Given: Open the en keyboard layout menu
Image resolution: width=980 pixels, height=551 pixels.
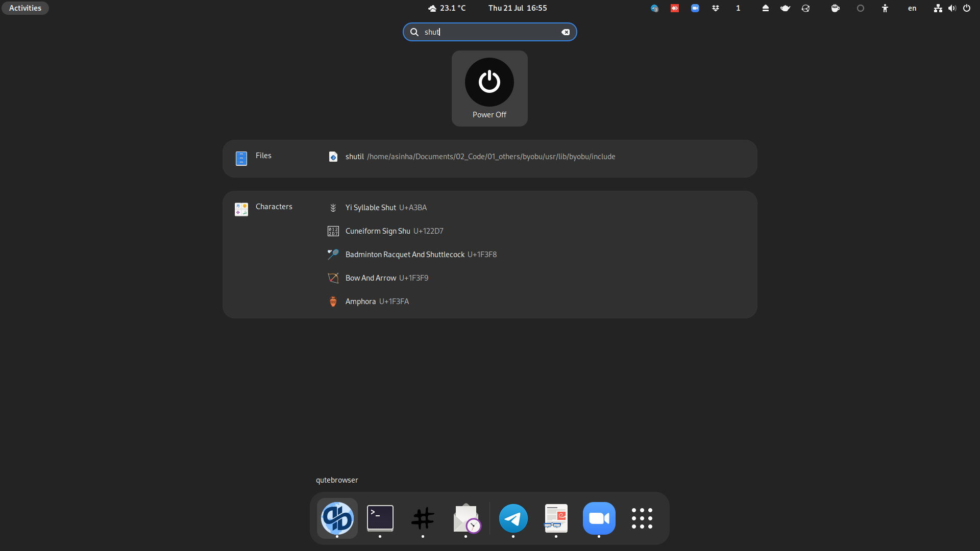Looking at the screenshot, I should point(912,8).
